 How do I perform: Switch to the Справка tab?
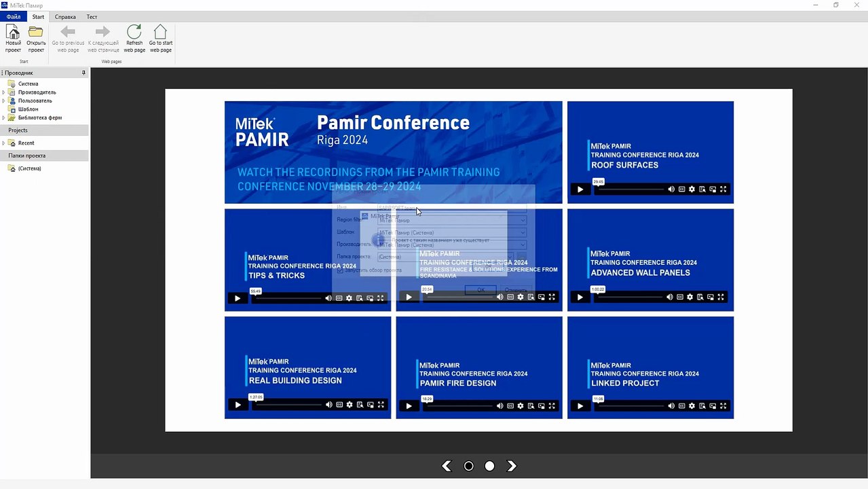pyautogui.click(x=65, y=16)
